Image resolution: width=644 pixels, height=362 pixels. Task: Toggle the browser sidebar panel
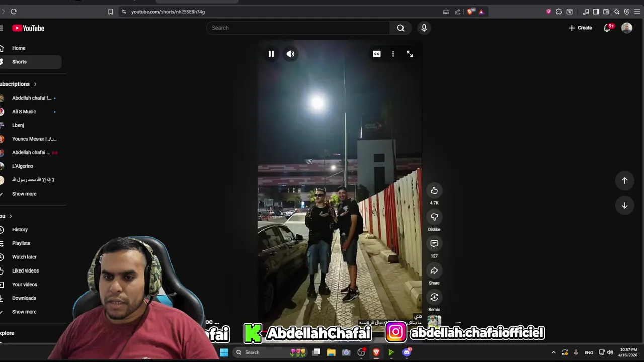(x=596, y=12)
